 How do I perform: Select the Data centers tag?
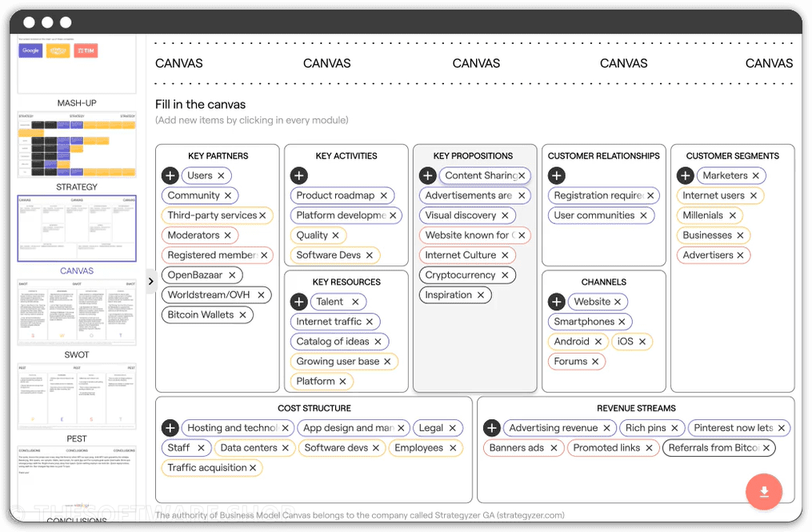(254, 447)
